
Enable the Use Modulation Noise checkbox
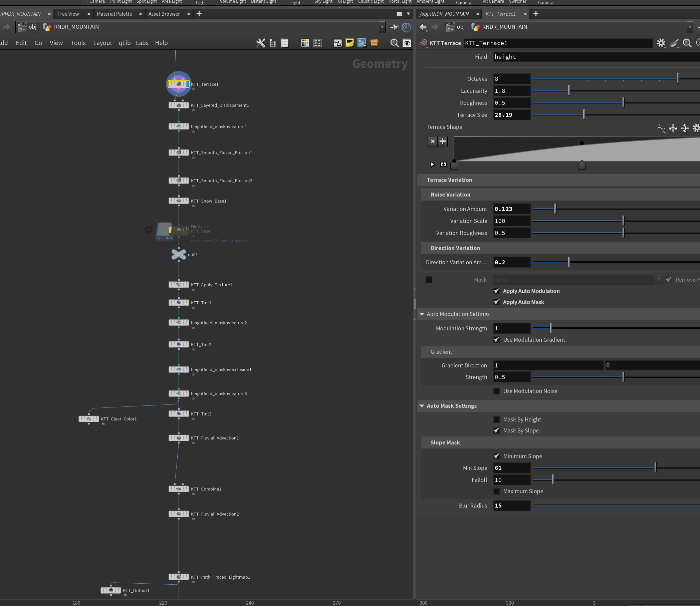tap(496, 391)
